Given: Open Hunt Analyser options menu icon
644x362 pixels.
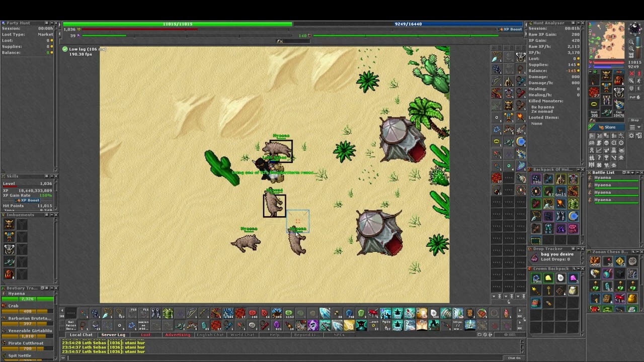Looking at the screenshot, I should 573,23.
